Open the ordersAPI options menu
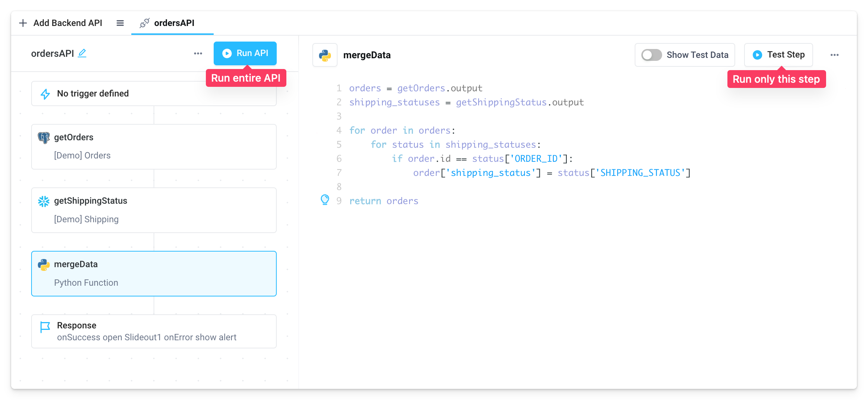Screen dimensions: 868x400 [x=198, y=53]
